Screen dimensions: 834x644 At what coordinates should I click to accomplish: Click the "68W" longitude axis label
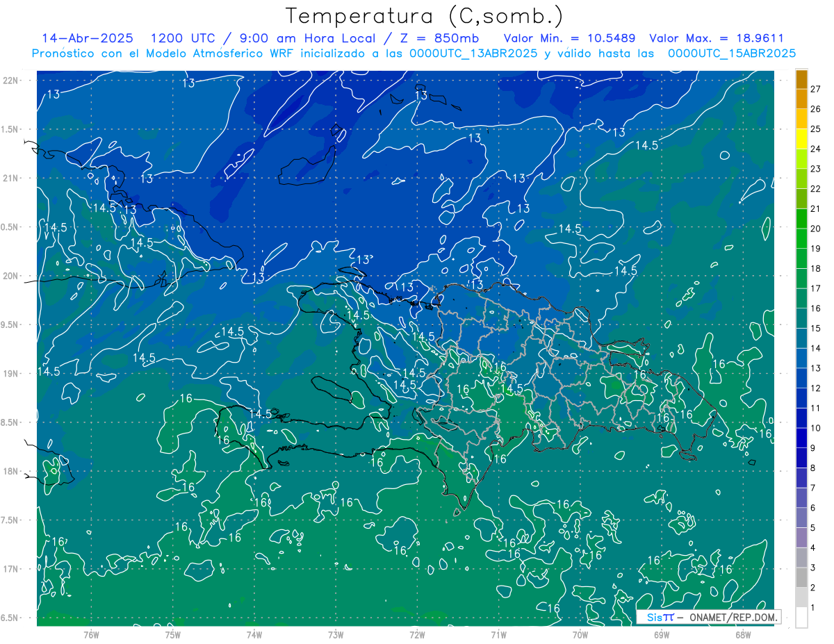coord(743,634)
